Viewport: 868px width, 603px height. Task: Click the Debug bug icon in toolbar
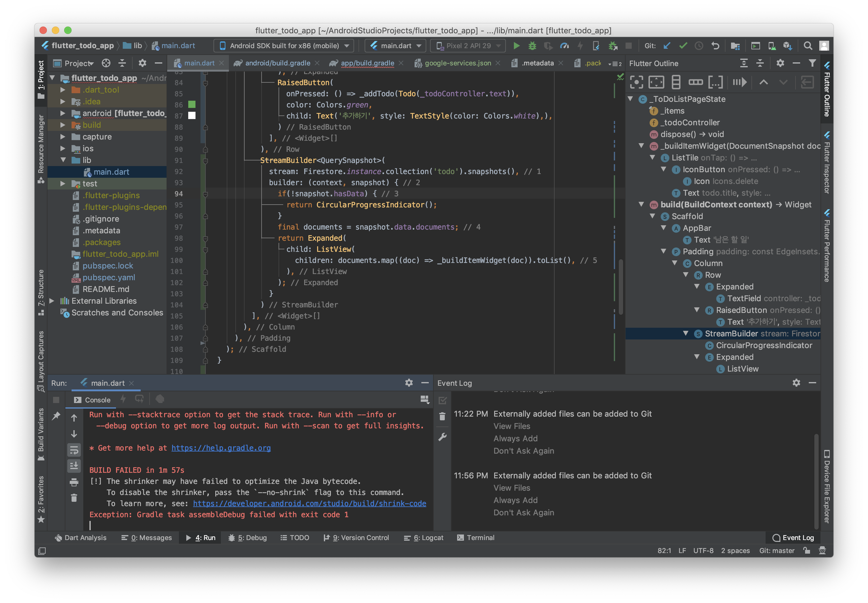[532, 46]
